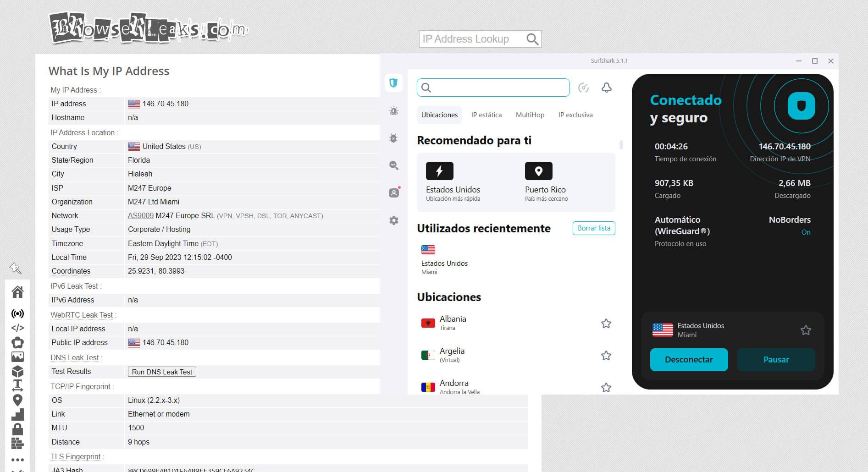Switch to the IP estática tab

pyautogui.click(x=486, y=115)
